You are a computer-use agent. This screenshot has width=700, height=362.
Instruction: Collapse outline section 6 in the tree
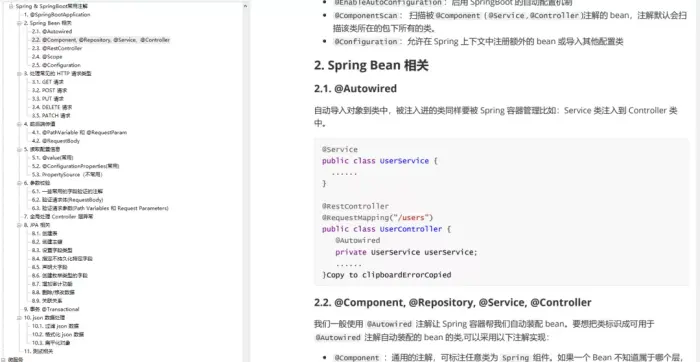19,183
